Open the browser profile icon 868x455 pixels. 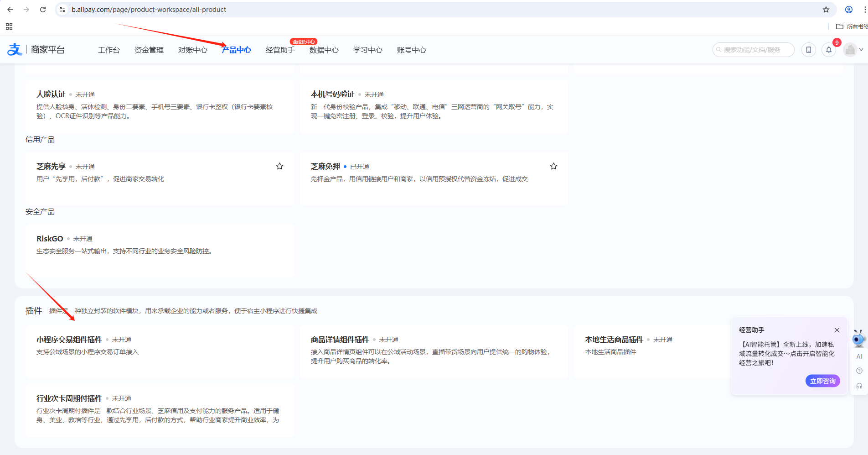click(x=849, y=10)
